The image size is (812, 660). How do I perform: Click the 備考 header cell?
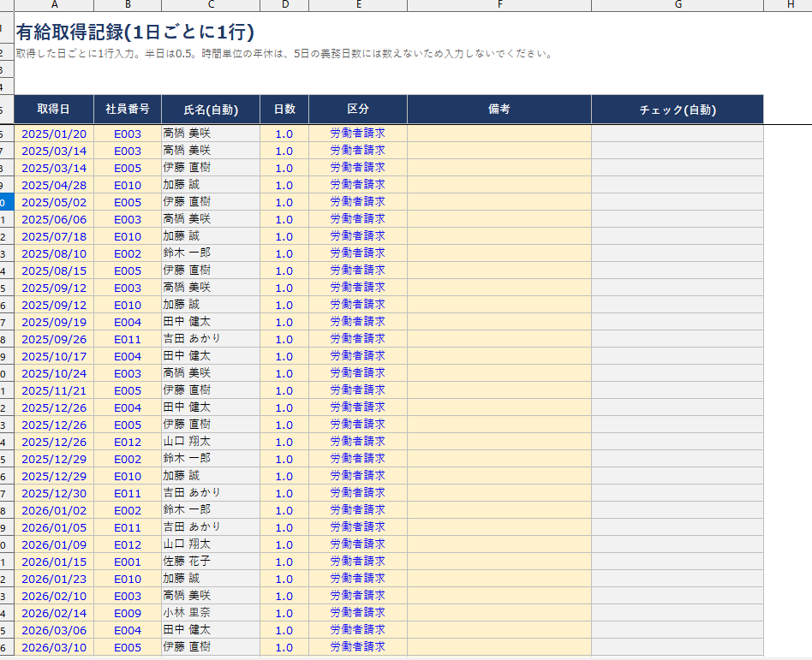(499, 110)
